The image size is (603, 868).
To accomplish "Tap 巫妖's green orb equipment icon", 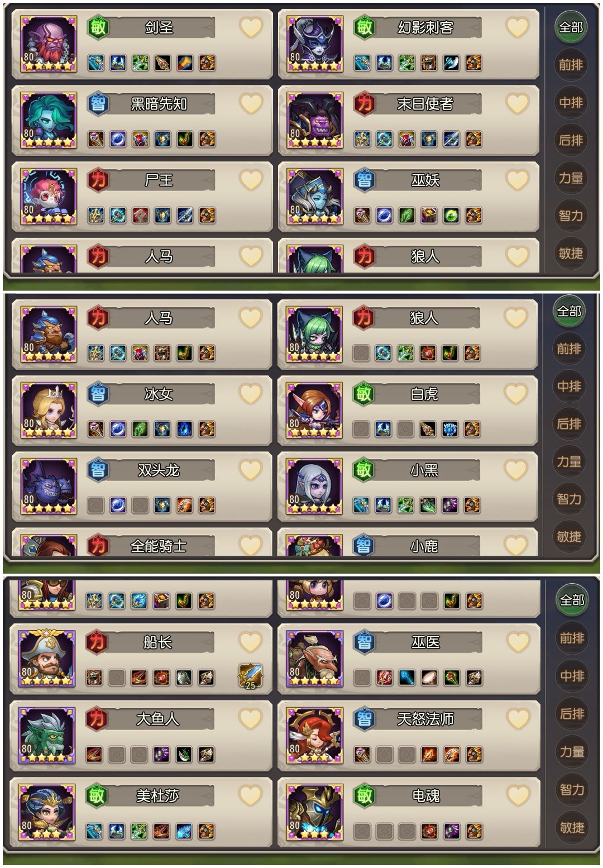I will (x=451, y=215).
